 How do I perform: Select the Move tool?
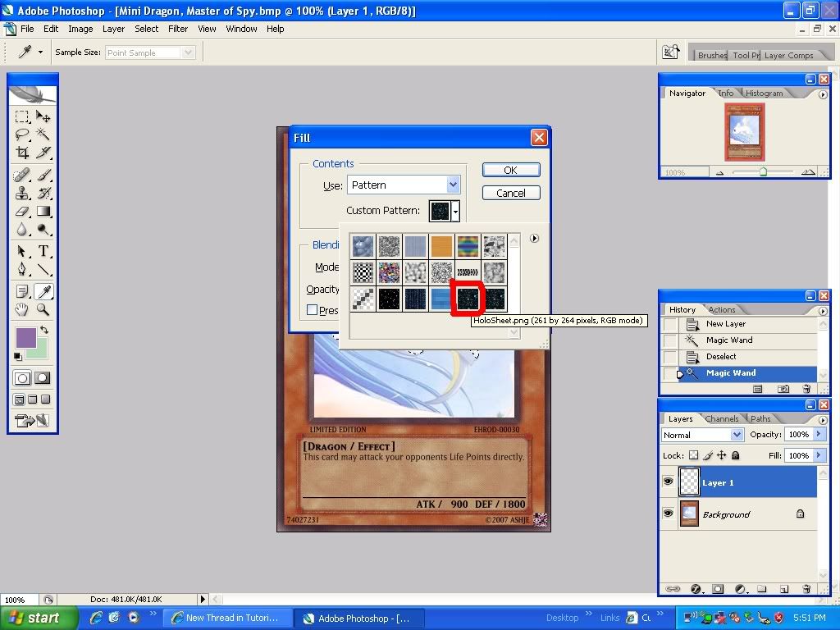pyautogui.click(x=43, y=116)
